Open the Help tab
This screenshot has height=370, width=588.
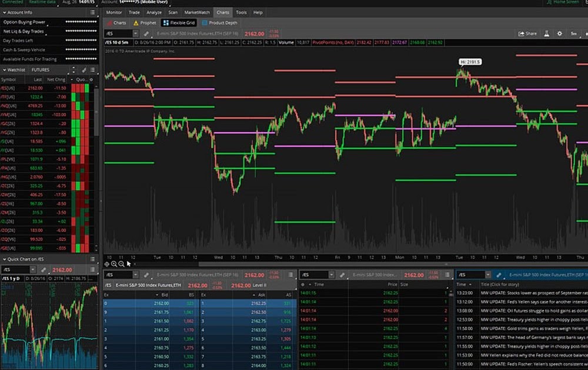258,12
